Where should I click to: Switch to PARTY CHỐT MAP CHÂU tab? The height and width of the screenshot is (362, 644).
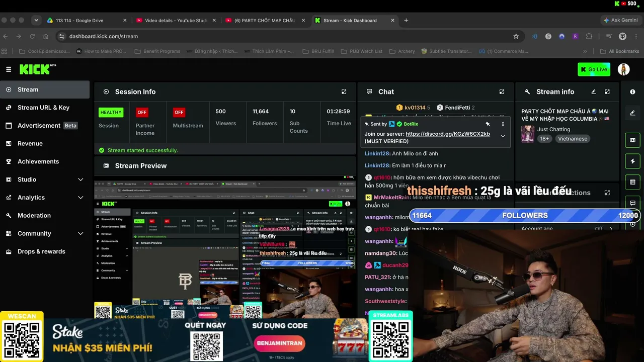click(x=265, y=21)
